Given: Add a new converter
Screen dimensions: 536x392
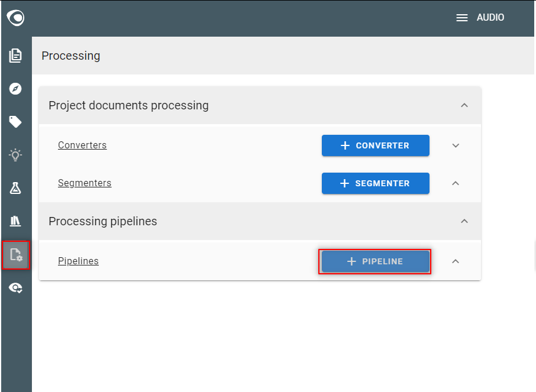Looking at the screenshot, I should pyautogui.click(x=375, y=145).
